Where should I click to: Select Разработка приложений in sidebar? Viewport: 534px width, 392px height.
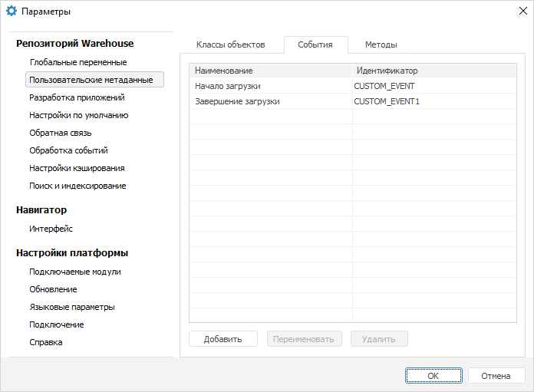pos(77,97)
